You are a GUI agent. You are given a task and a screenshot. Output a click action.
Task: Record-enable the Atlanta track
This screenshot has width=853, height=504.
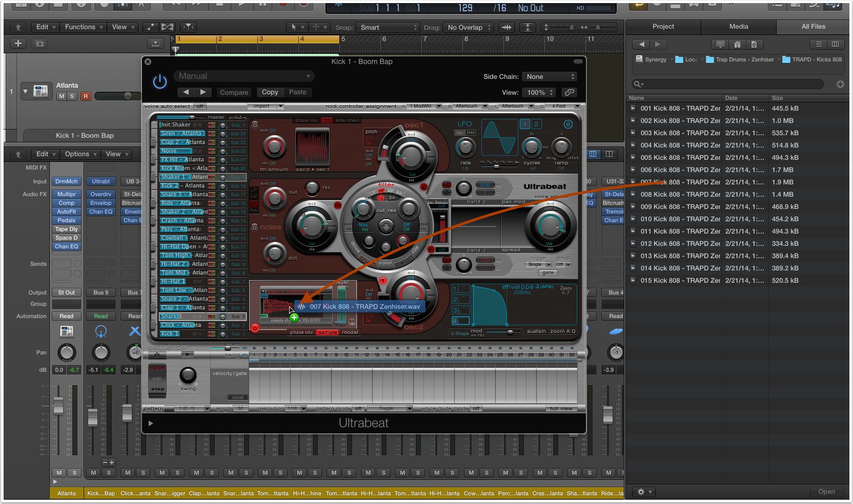coord(86,96)
